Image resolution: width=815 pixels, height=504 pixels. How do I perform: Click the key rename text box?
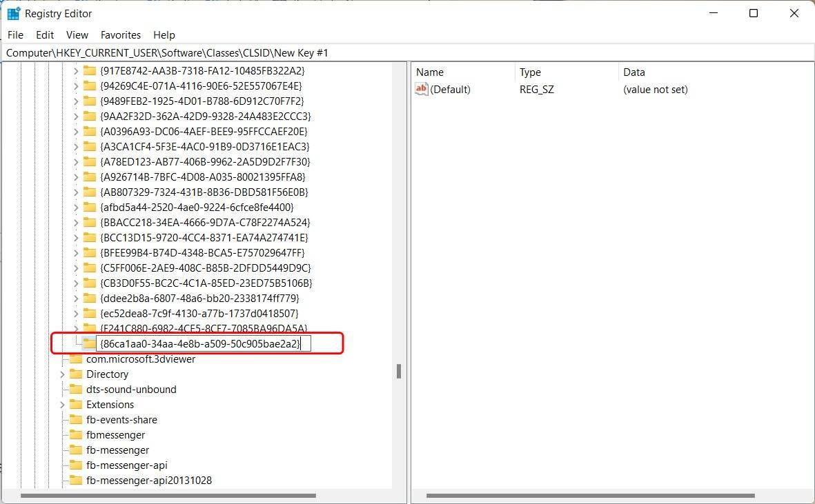203,343
